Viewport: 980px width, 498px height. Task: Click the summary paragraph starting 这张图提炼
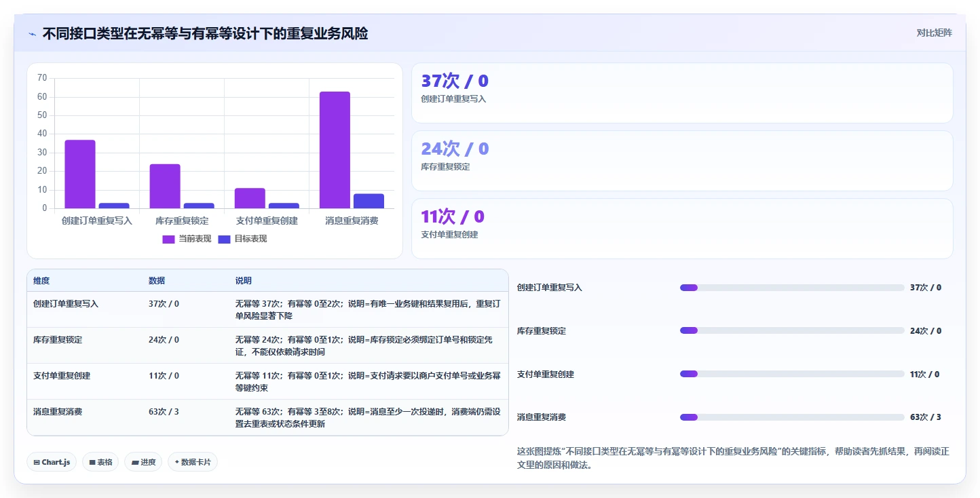tap(733, 459)
